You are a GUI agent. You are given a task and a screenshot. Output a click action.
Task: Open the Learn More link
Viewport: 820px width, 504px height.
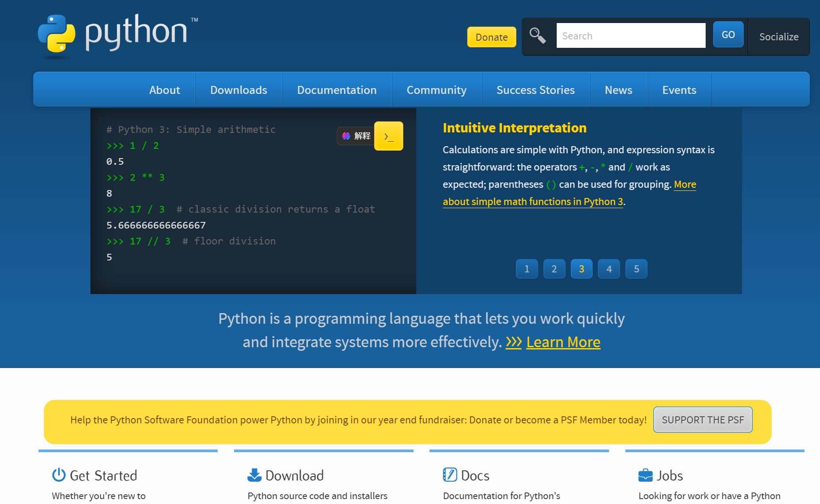(563, 342)
